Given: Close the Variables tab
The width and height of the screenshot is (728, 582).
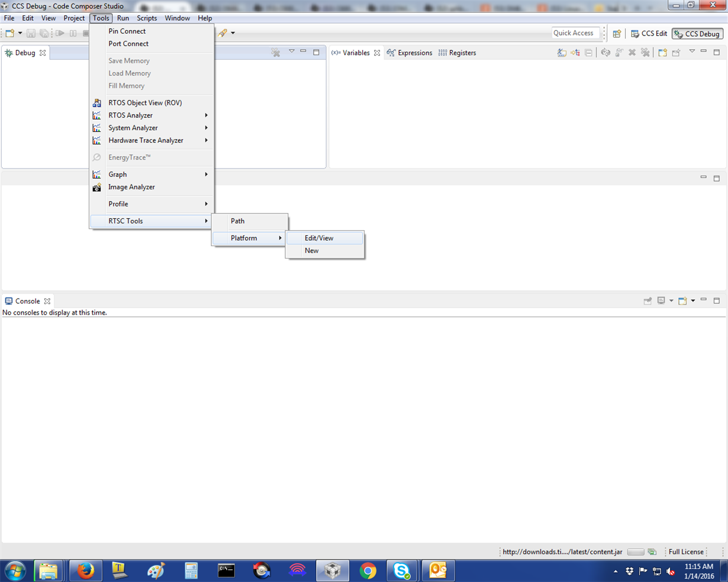Looking at the screenshot, I should [377, 53].
